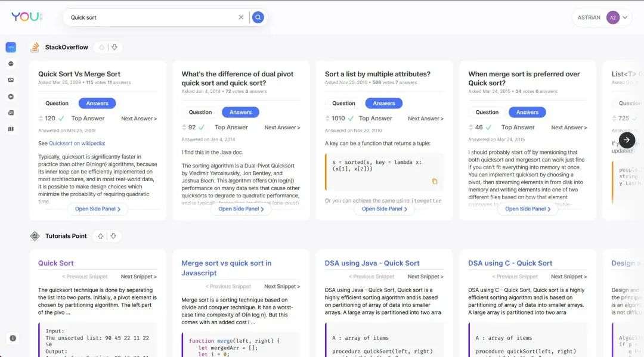644x357 pixels.
Task: Open "Merge sort vs quick sort in Javascript"
Action: (227, 268)
